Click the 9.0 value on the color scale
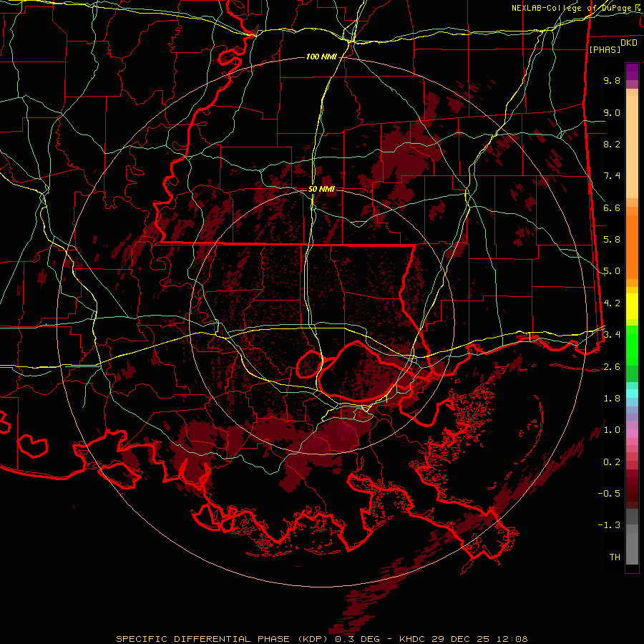This screenshot has height=644, width=644. [x=612, y=112]
